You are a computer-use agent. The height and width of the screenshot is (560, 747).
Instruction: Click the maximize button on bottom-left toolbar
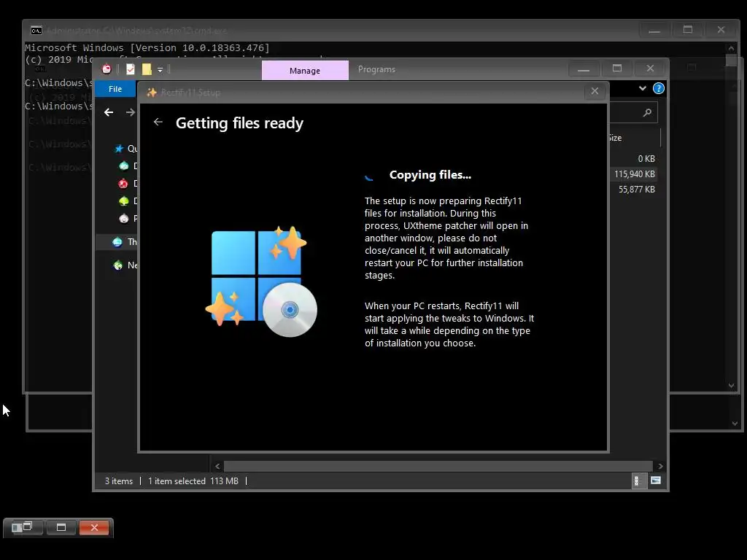pyautogui.click(x=61, y=528)
